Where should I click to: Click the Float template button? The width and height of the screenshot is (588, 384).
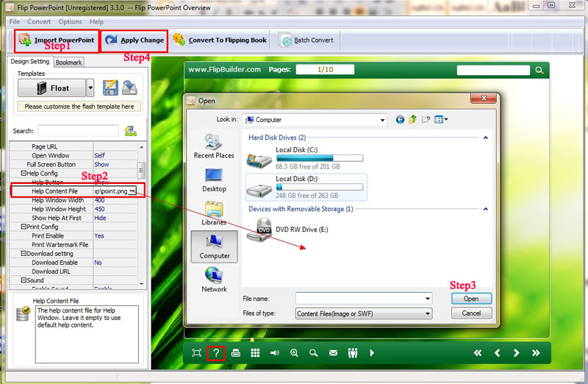click(51, 88)
